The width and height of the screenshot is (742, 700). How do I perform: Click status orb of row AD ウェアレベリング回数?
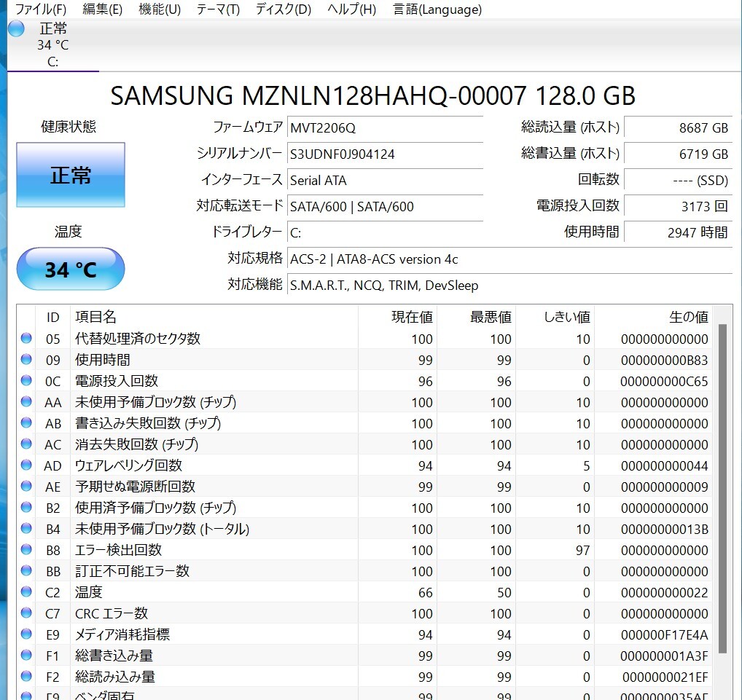point(26,465)
